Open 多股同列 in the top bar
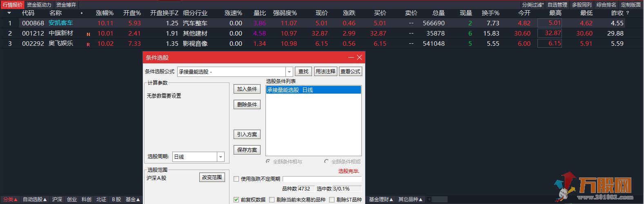The height and width of the screenshot is (204, 644). (x=582, y=5)
